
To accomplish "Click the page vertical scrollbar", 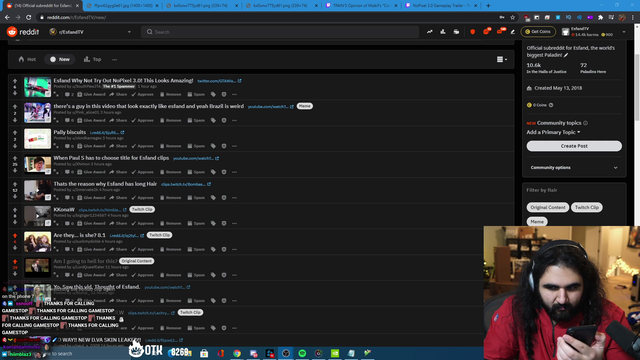I will click(x=637, y=88).
